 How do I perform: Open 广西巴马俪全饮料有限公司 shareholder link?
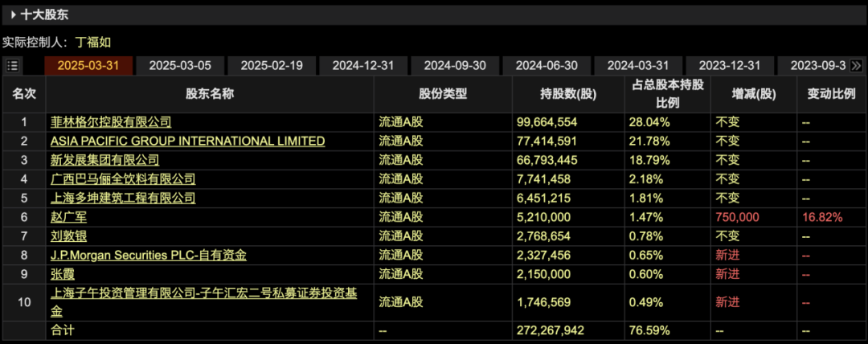click(123, 179)
